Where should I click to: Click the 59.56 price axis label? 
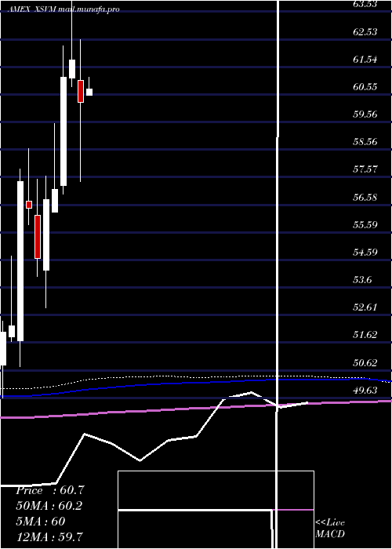365,115
